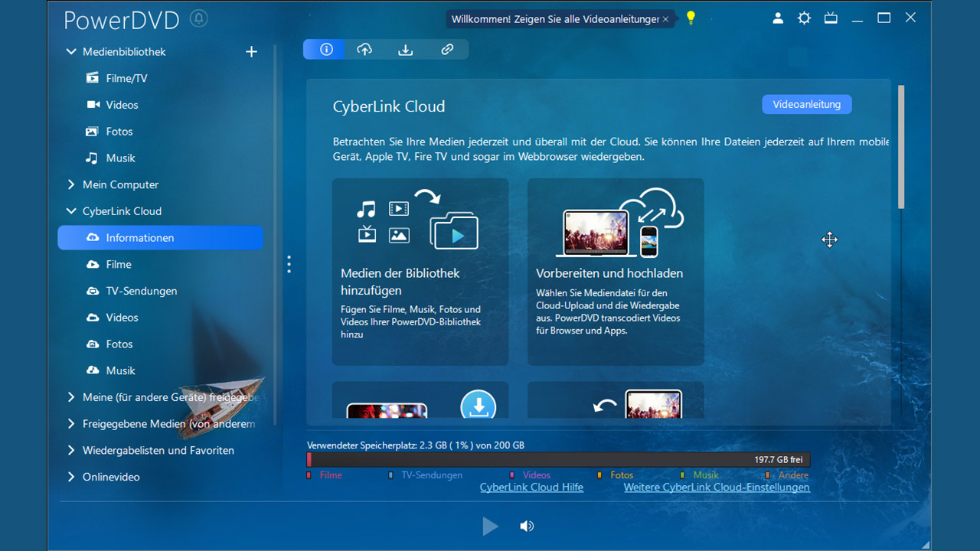Add media with the plus icon
Viewport: 980px width, 551px height.
pyautogui.click(x=251, y=52)
